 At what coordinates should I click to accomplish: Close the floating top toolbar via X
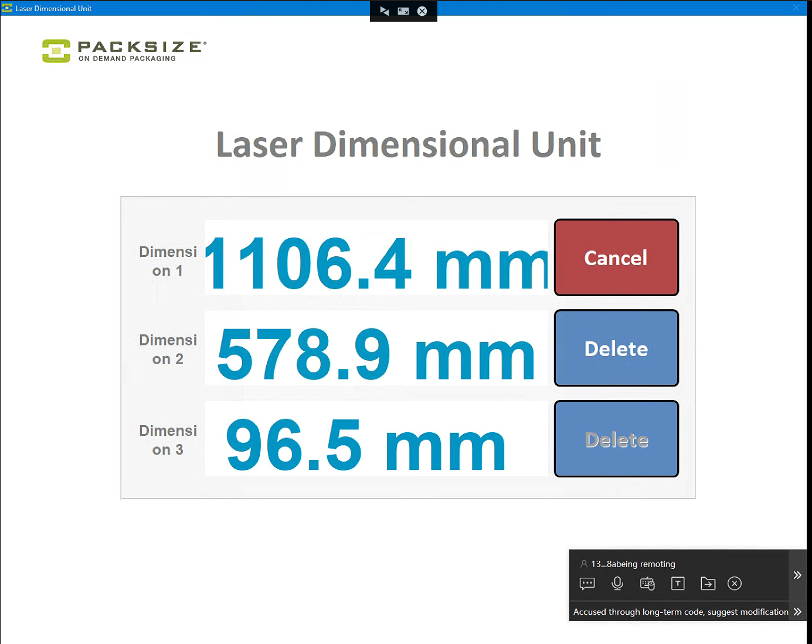(x=422, y=11)
